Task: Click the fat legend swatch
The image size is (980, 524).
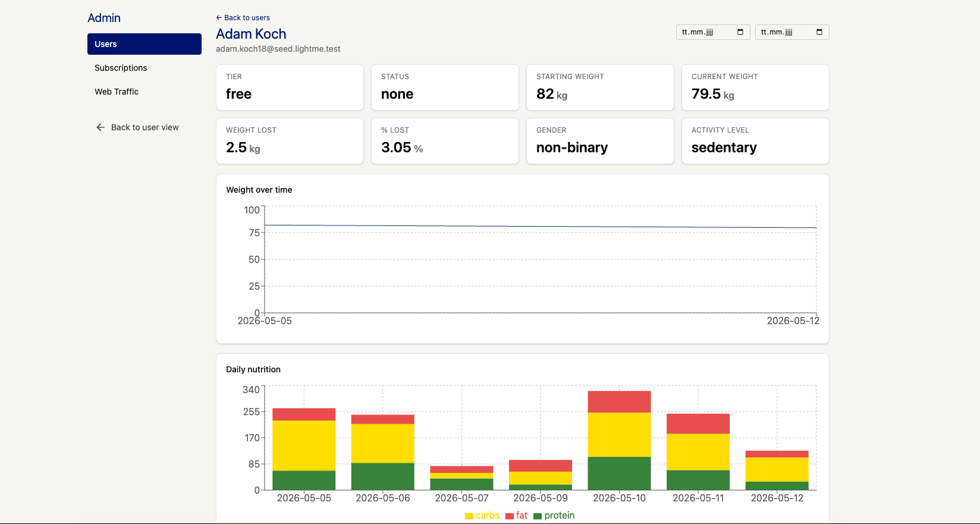Action: coord(510,516)
